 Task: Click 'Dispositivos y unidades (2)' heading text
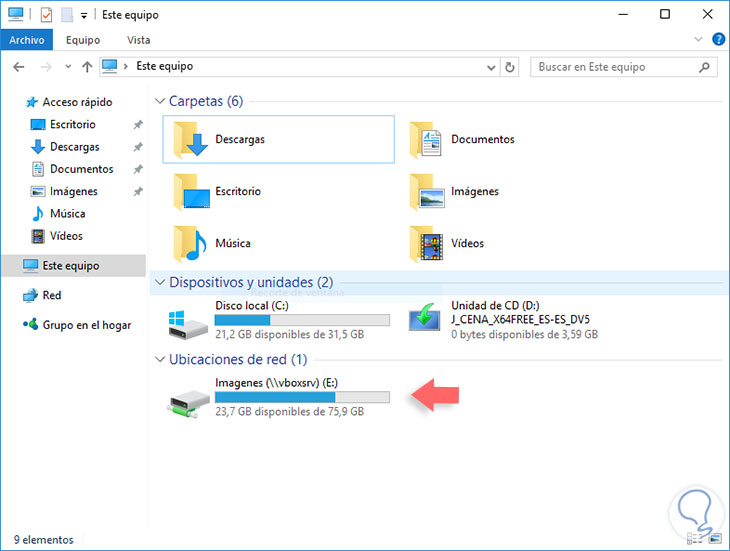(x=251, y=282)
